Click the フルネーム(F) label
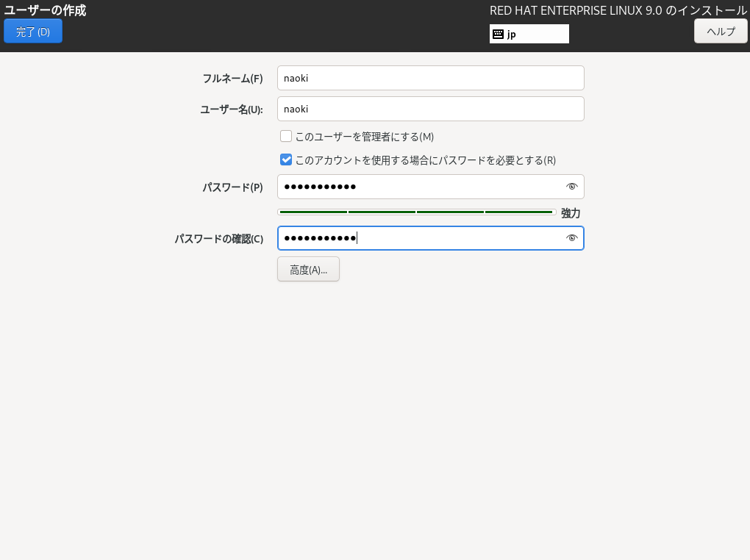The width and height of the screenshot is (750, 560). 232,79
